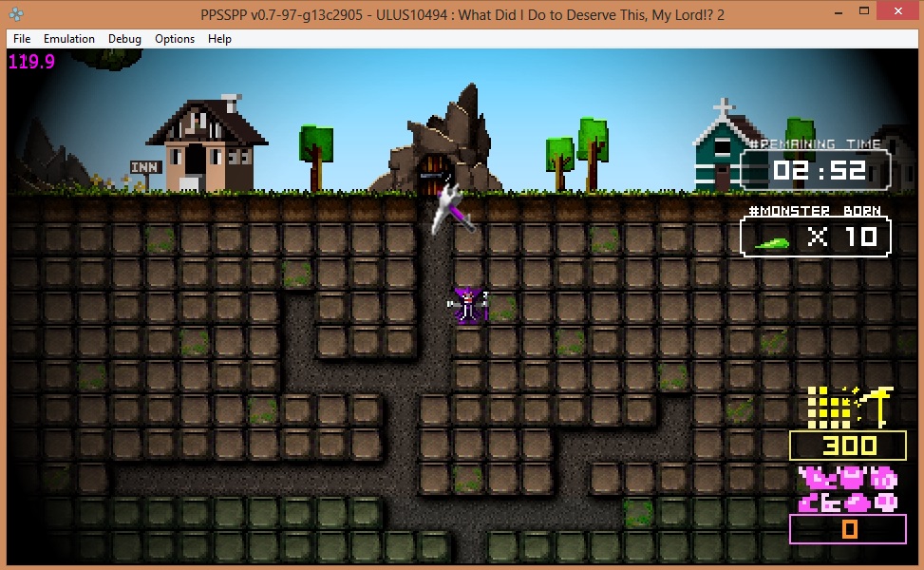Image resolution: width=924 pixels, height=570 pixels.
Task: Click the pink-bordered counter showing 0
Action: click(x=848, y=529)
